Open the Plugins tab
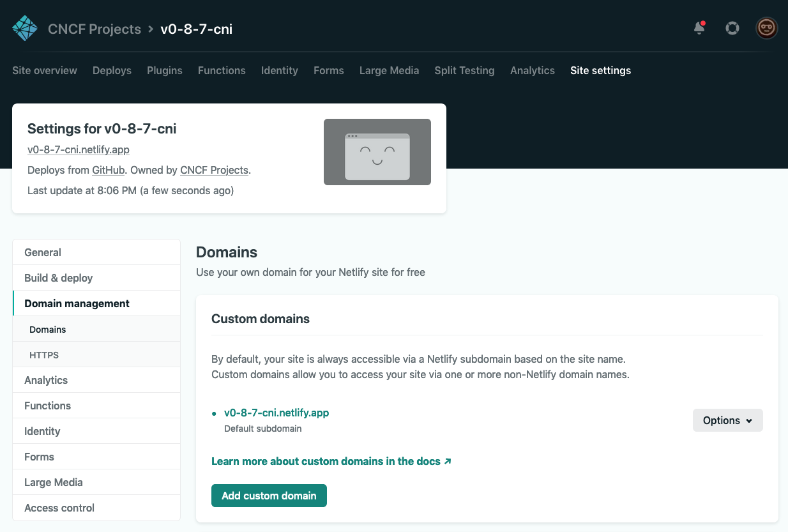 point(165,70)
